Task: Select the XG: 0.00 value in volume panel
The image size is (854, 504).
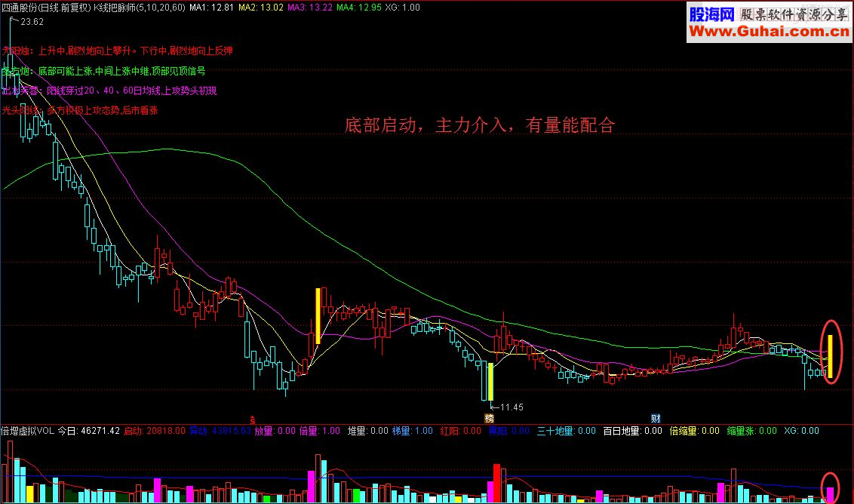Action: tap(802, 431)
